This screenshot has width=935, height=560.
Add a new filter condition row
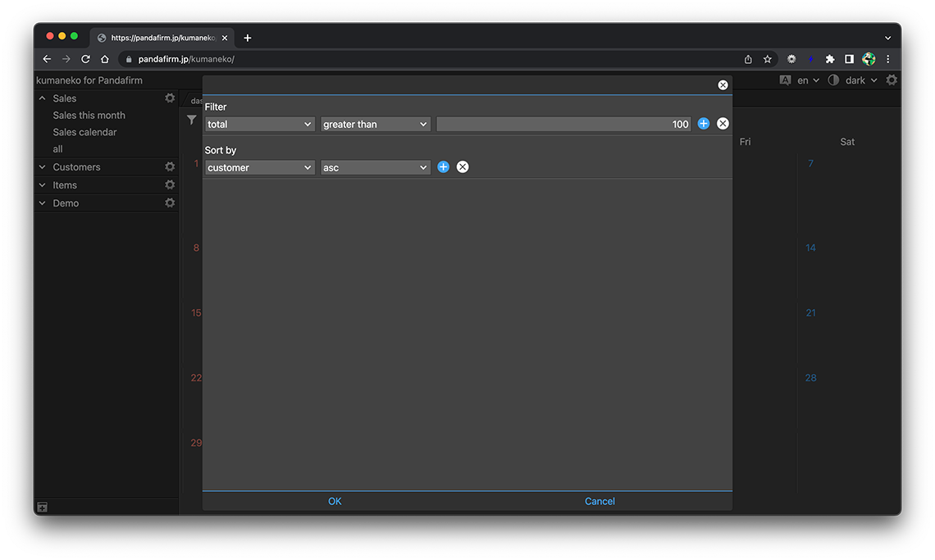click(704, 124)
